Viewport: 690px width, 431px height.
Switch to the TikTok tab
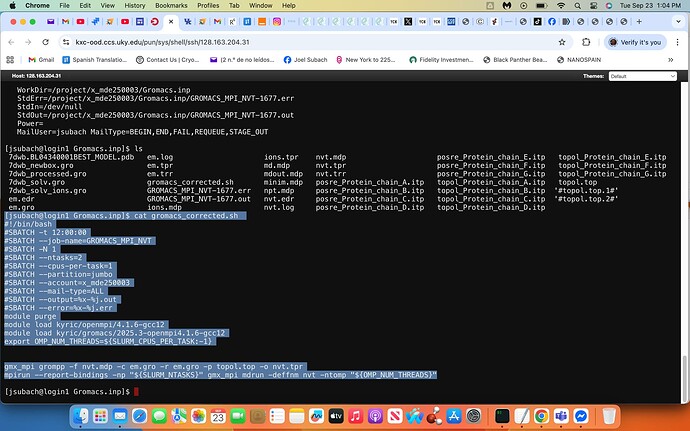pos(537,22)
